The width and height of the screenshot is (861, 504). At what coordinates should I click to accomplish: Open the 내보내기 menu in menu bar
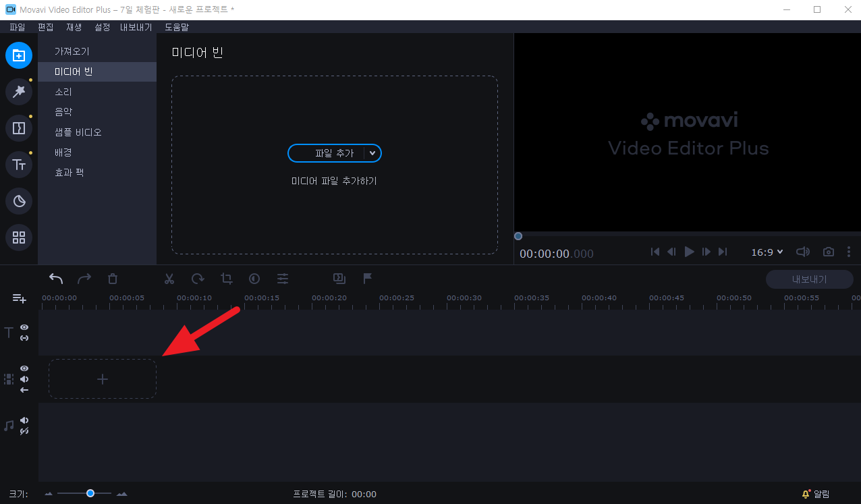136,27
